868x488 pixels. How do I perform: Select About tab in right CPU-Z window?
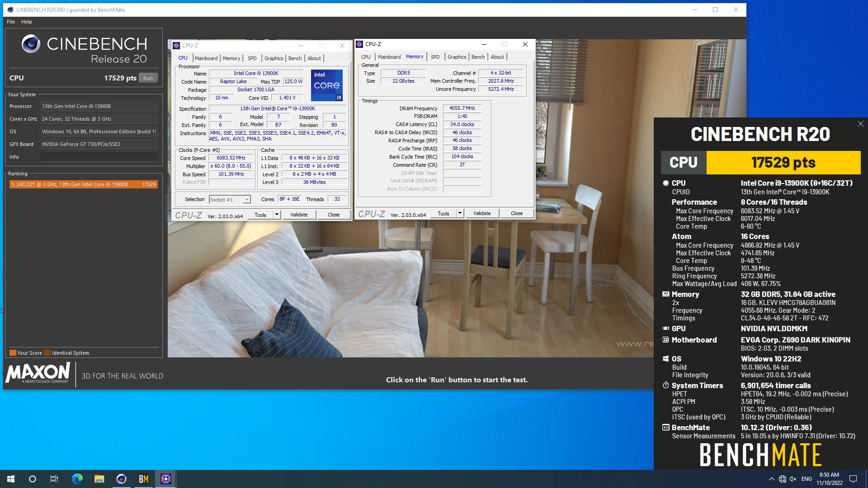(x=497, y=57)
